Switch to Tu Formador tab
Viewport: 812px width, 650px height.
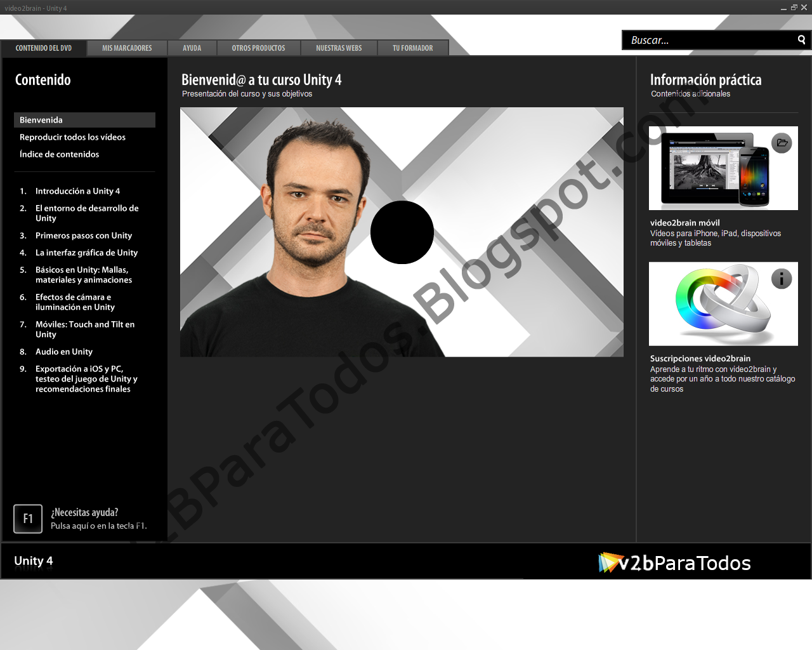[413, 48]
